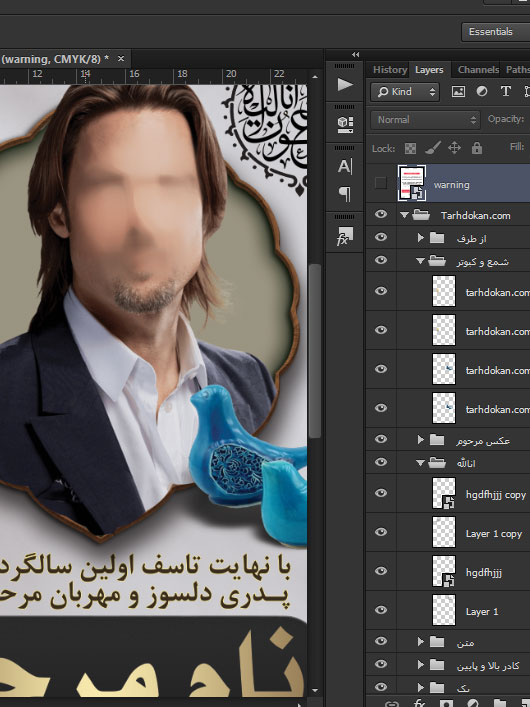
Task: Lock all padlock icon
Action: click(477, 148)
